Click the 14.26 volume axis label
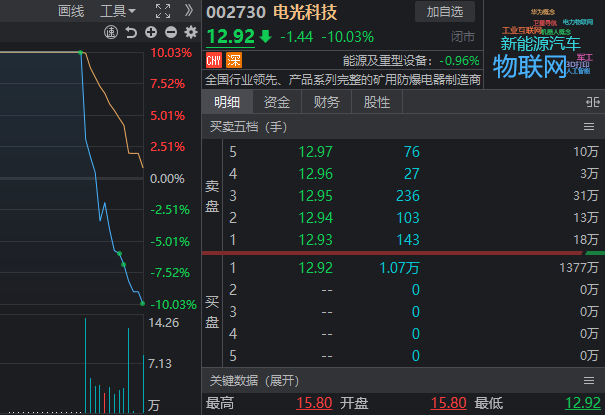The height and width of the screenshot is (415, 605). (x=164, y=322)
